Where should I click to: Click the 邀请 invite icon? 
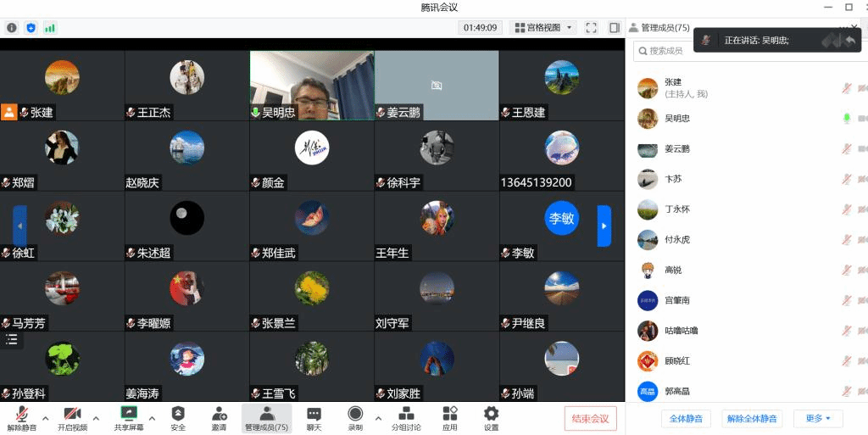coord(219,418)
